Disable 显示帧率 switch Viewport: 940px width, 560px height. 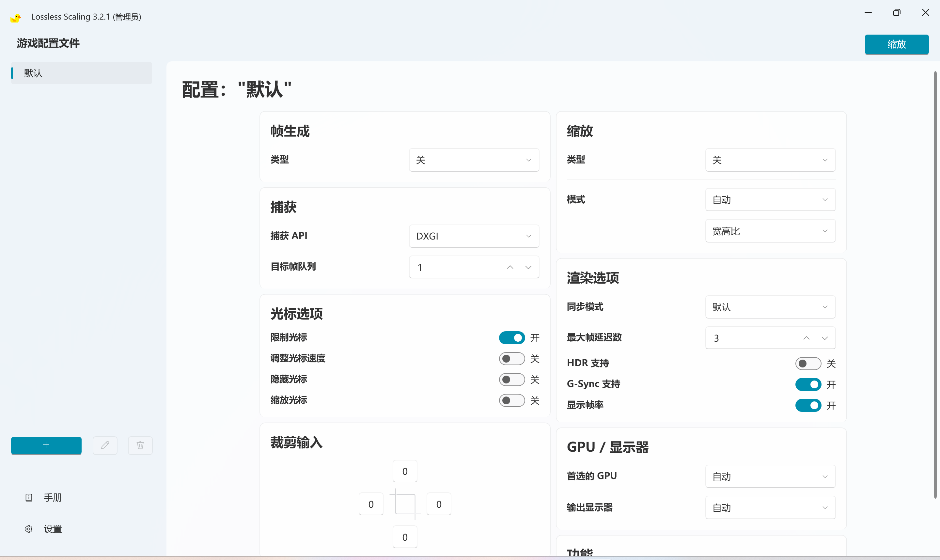808,405
